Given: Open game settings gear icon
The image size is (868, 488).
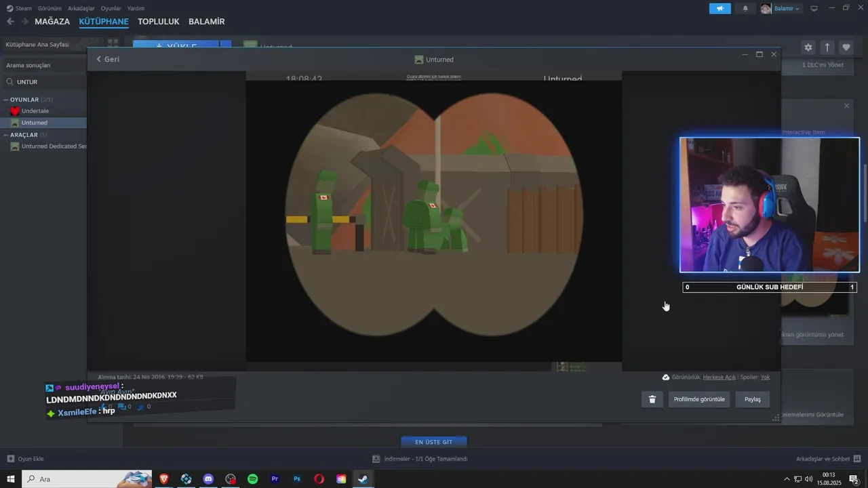Looking at the screenshot, I should pos(808,47).
